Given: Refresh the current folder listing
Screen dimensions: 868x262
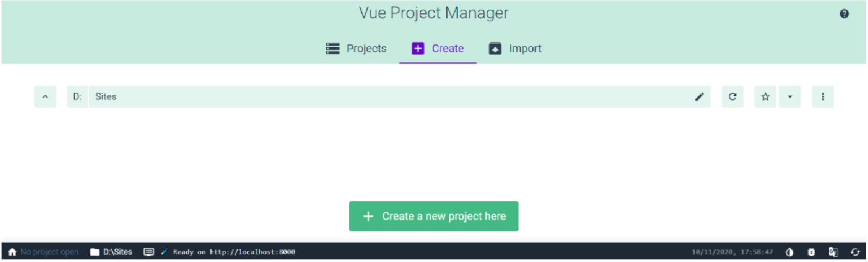Looking at the screenshot, I should [732, 96].
